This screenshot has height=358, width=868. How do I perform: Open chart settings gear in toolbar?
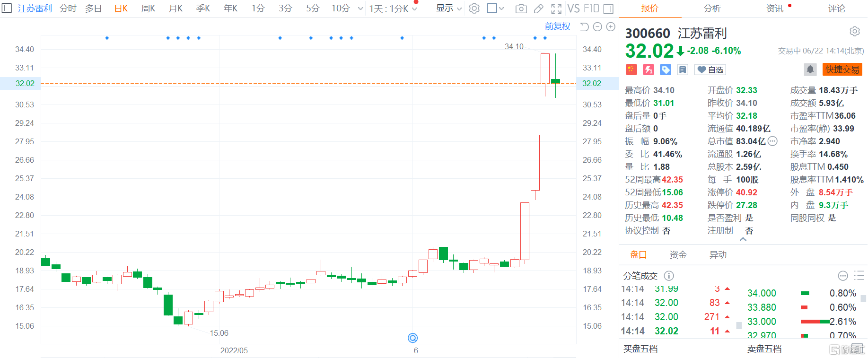[x=474, y=8]
